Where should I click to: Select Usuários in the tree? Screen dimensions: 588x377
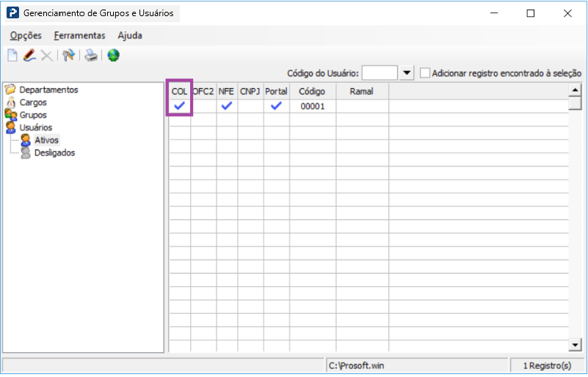pyautogui.click(x=36, y=128)
